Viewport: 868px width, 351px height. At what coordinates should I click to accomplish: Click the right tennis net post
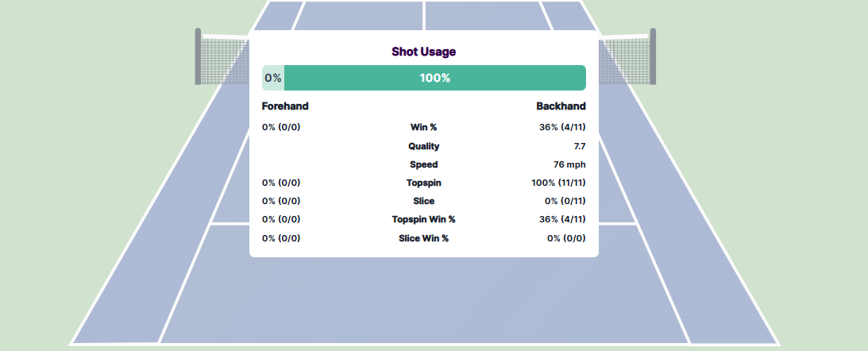[x=653, y=56]
